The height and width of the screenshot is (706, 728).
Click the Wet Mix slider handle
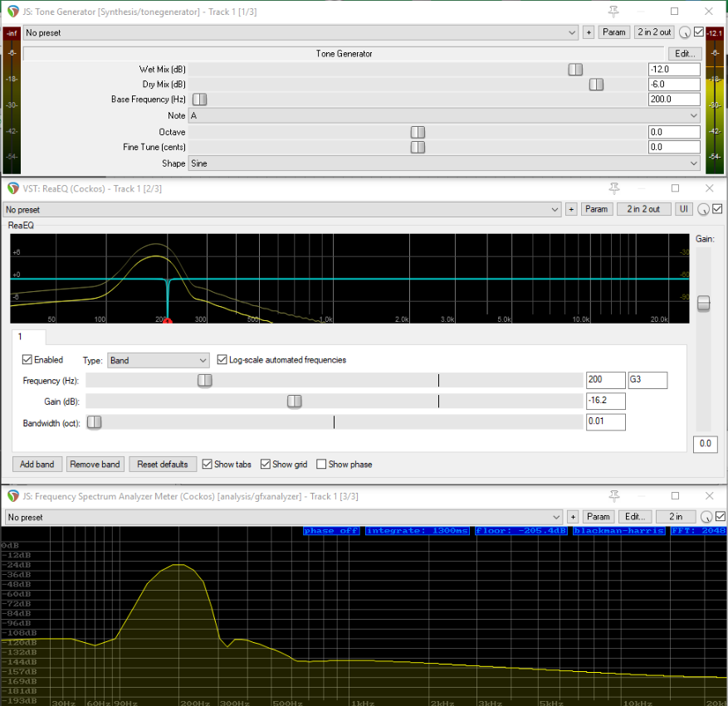coord(575,69)
